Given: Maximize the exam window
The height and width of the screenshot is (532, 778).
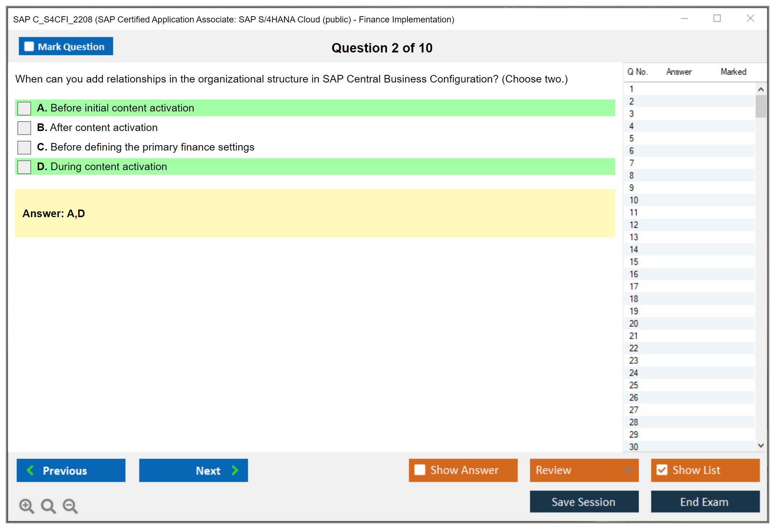Looking at the screenshot, I should [x=717, y=18].
